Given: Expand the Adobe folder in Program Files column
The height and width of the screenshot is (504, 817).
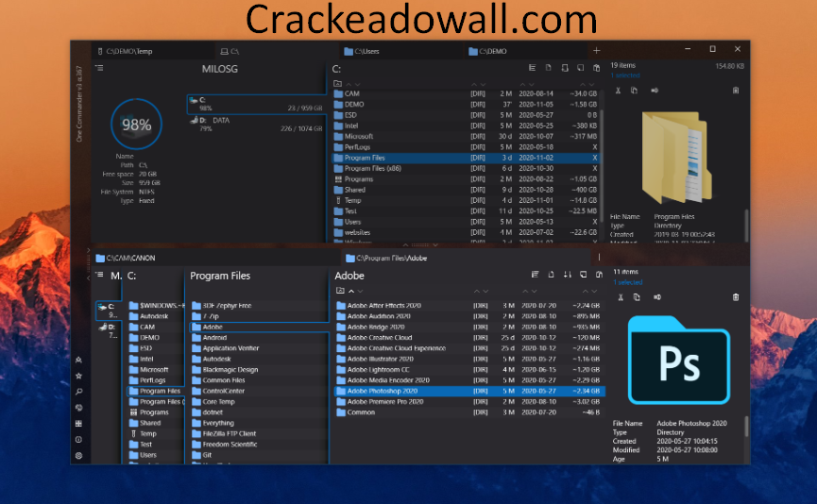Looking at the screenshot, I should (213, 327).
